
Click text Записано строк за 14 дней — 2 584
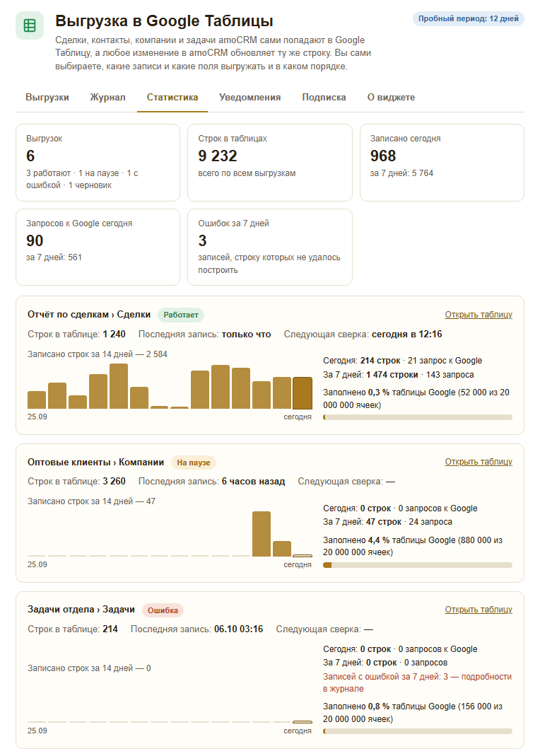(x=98, y=354)
